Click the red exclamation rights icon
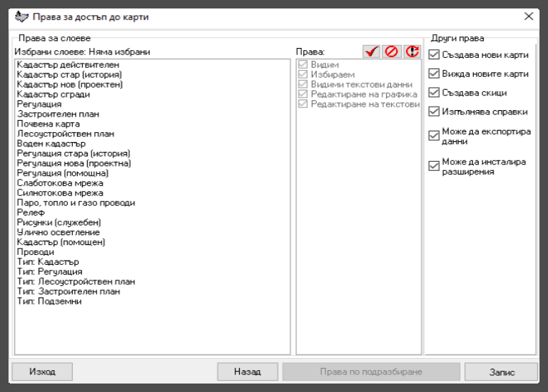Screen dimensions: 548x392 (412, 52)
